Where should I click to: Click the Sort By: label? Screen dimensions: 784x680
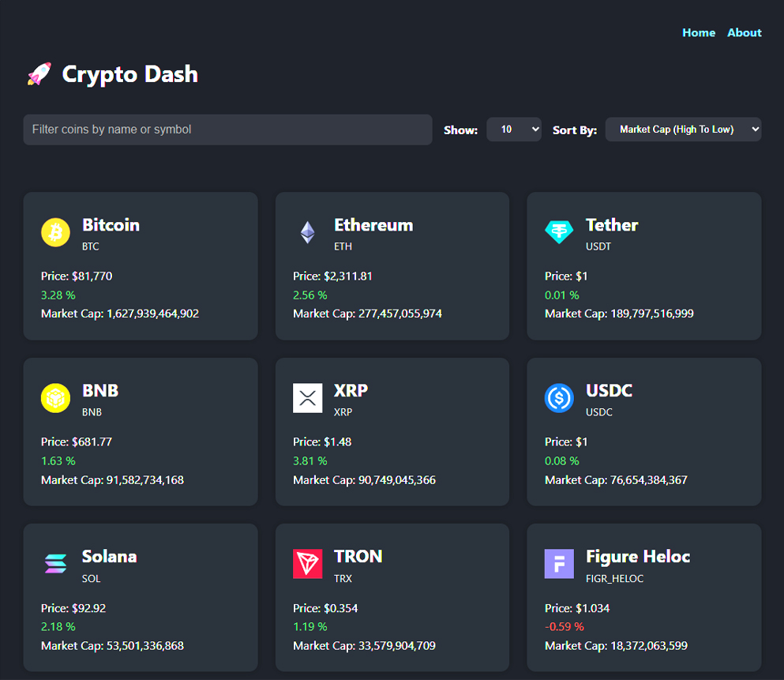click(575, 130)
